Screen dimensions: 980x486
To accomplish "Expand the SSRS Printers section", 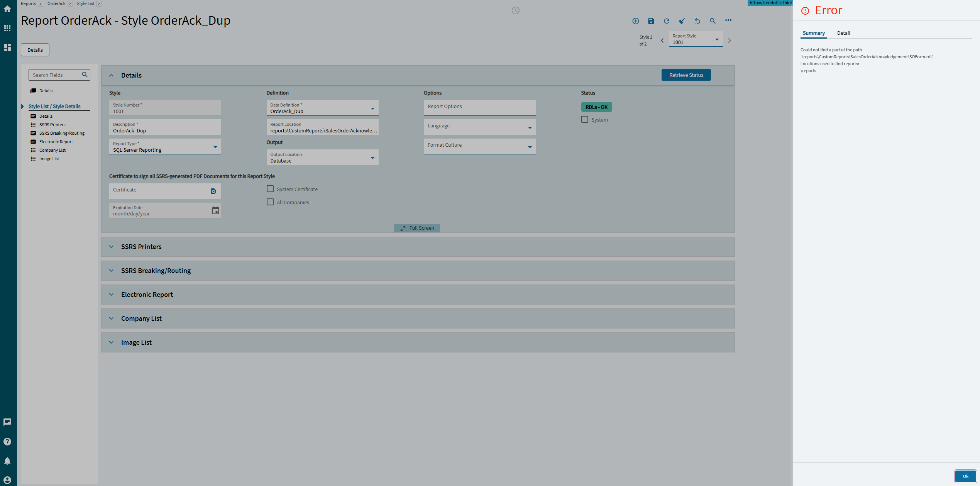I will pyautogui.click(x=111, y=247).
